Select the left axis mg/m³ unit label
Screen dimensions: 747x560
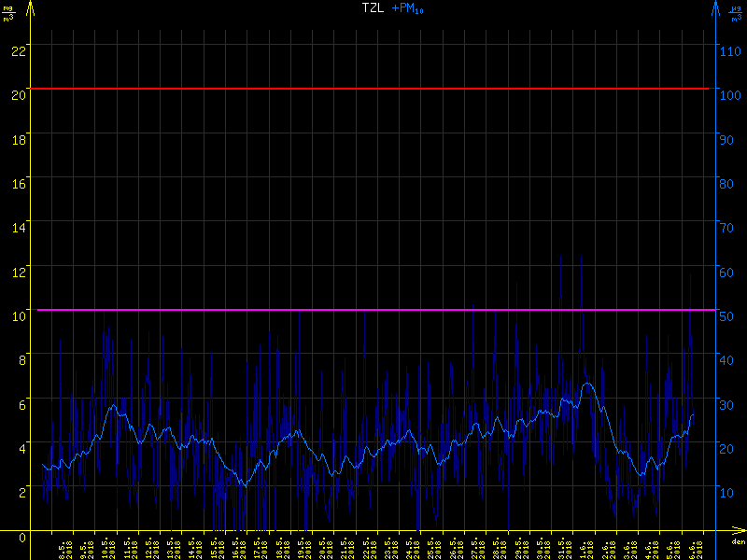coord(9,11)
